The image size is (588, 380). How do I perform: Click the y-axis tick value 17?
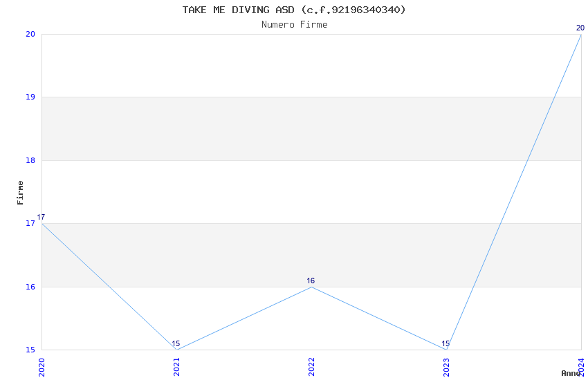tap(30, 223)
